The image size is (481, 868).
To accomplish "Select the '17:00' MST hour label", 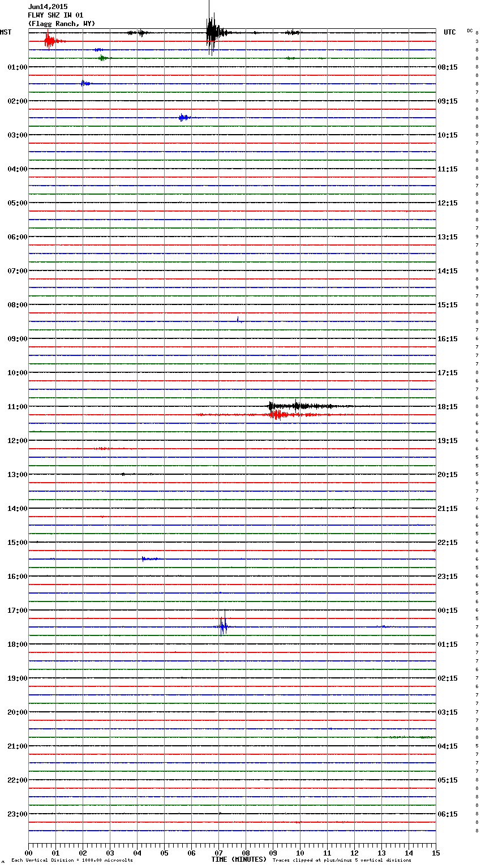I will tap(18, 611).
